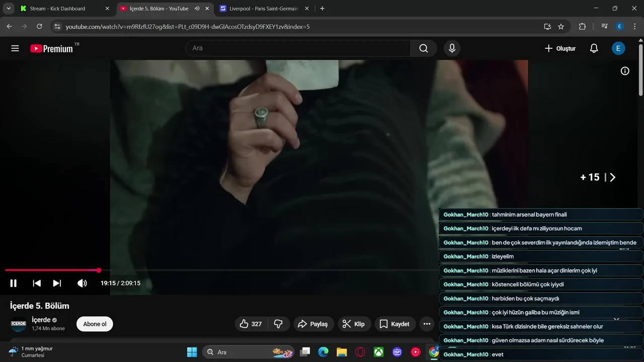View site information icon in address bar
The image size is (644, 362).
coord(57,27)
